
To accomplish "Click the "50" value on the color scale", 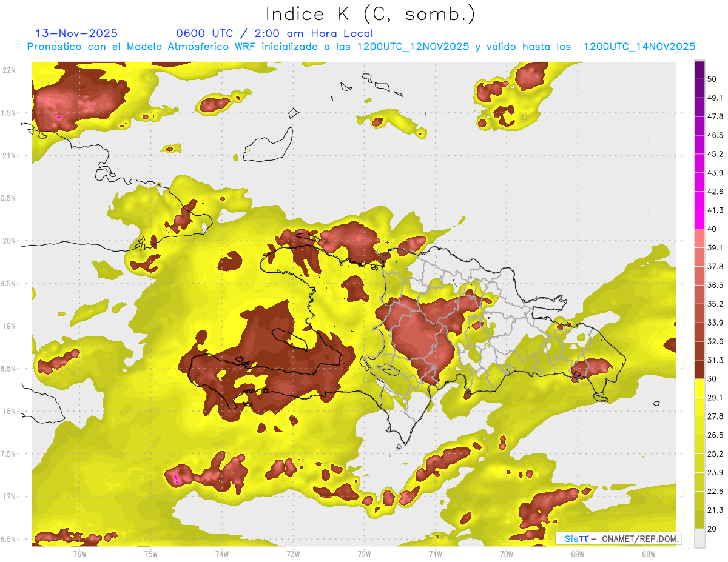I will pyautogui.click(x=713, y=79).
